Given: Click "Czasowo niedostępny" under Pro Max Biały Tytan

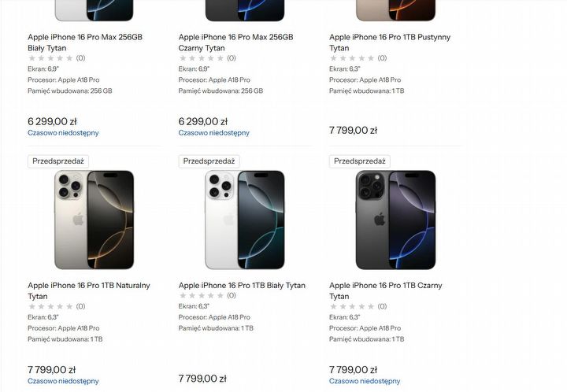Looking at the screenshot, I should pos(63,133).
